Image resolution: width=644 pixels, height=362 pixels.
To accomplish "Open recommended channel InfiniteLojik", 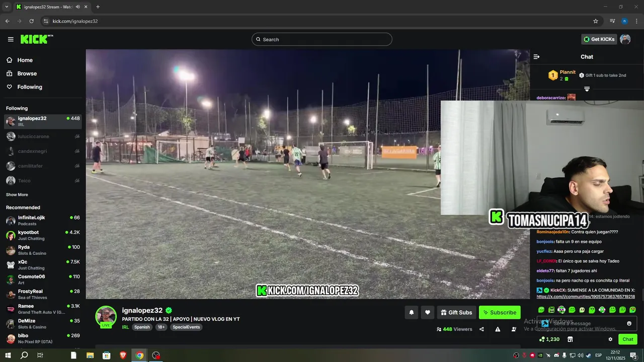I will click(43, 220).
